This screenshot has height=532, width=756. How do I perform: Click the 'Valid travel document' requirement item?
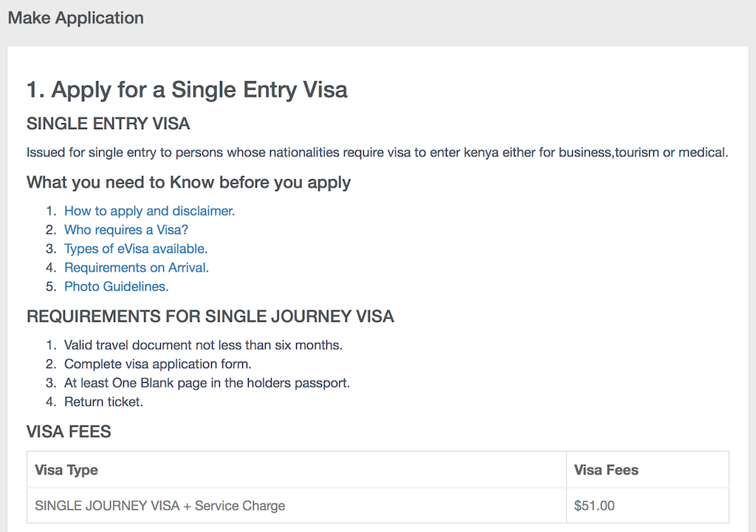click(203, 345)
